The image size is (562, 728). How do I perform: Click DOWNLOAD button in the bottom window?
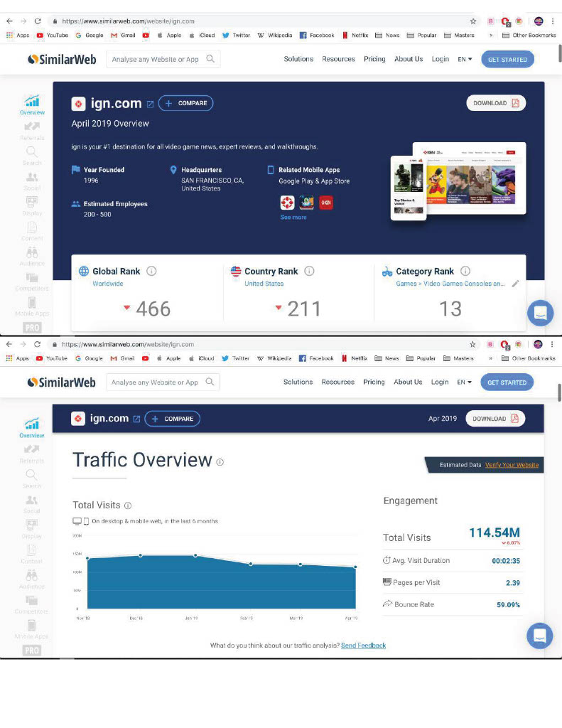[495, 418]
